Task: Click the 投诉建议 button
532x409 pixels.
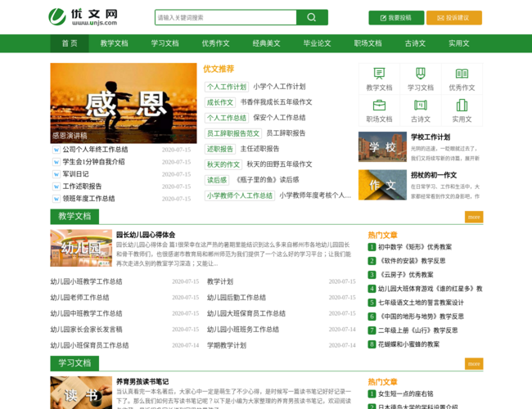Action: (x=454, y=18)
